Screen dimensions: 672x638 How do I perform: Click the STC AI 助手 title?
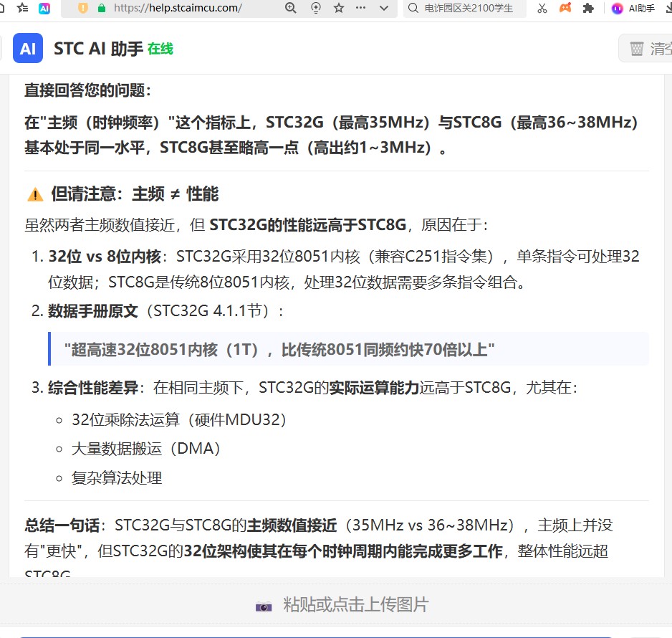(98, 49)
